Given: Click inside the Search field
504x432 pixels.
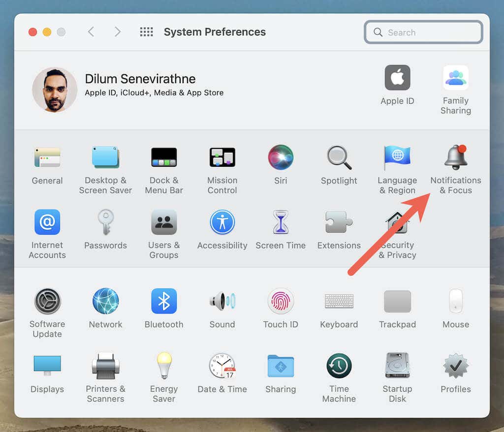Looking at the screenshot, I should point(423,32).
